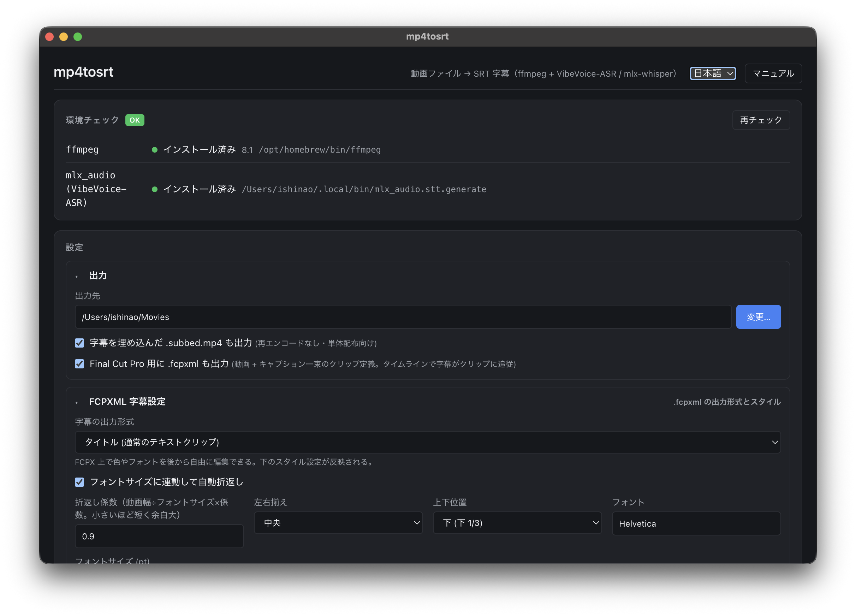Click the mlx_audio.stt.generate path text
This screenshot has width=856, height=616.
coord(364,189)
